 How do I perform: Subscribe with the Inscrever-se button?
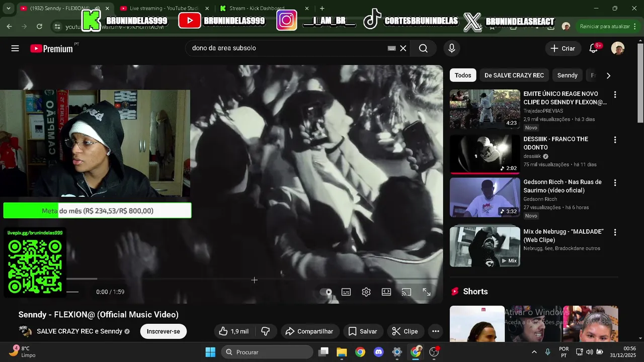point(163,331)
